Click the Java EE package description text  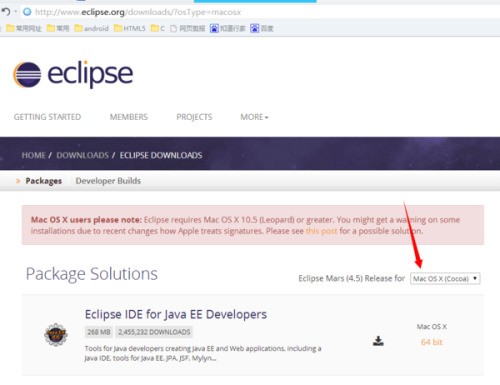[x=203, y=353]
